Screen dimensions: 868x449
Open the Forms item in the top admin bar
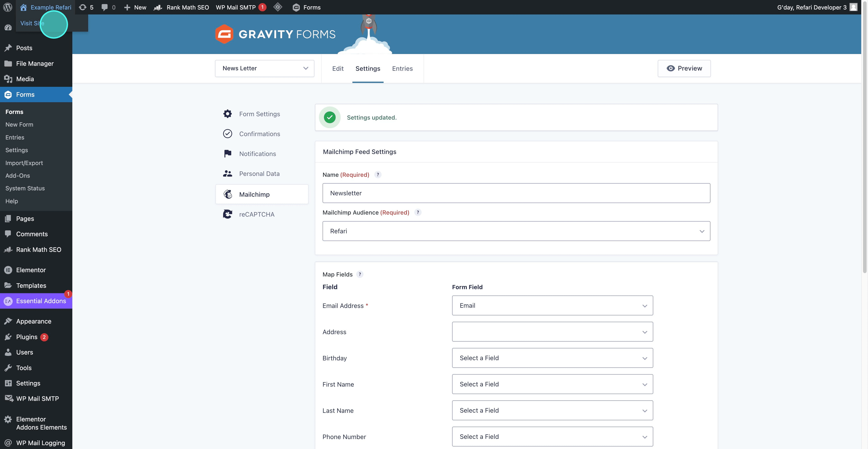(307, 7)
